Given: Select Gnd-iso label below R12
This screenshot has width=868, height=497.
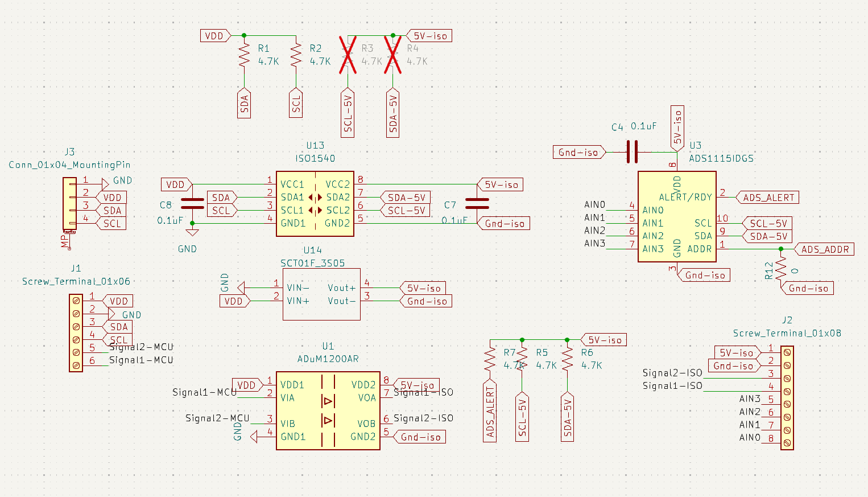Looking at the screenshot, I should [807, 288].
